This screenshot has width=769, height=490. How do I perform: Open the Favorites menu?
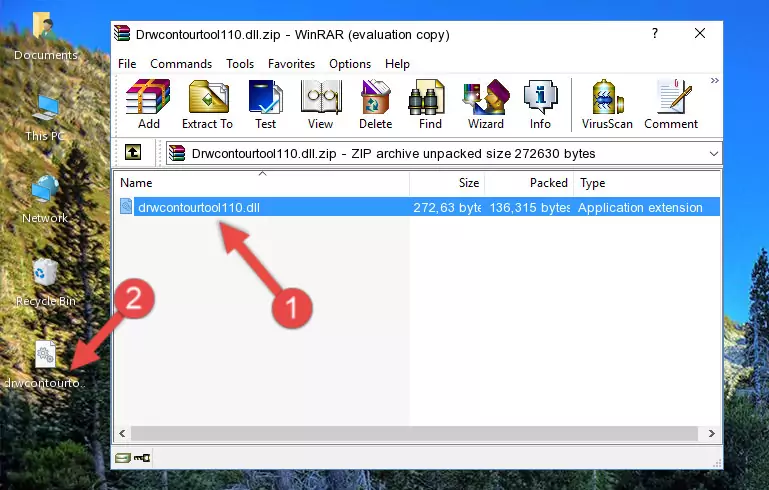291,64
